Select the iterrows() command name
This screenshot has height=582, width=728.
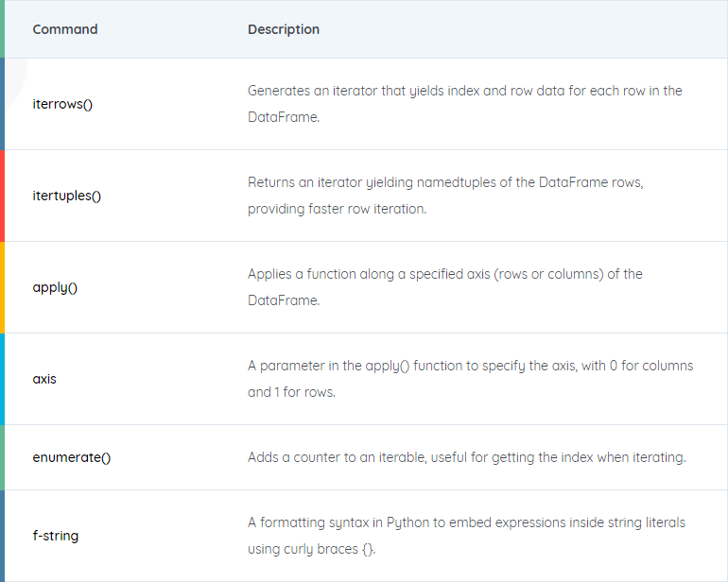[x=62, y=104]
